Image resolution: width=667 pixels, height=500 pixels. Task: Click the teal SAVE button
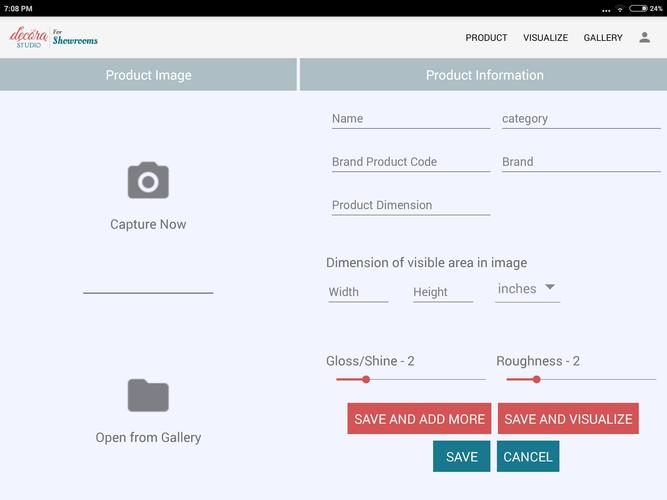(x=461, y=457)
